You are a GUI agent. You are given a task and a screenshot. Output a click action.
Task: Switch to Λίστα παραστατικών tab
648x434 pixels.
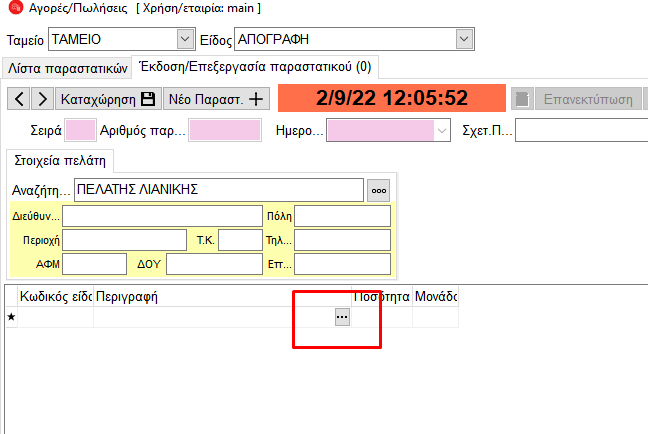[67, 68]
